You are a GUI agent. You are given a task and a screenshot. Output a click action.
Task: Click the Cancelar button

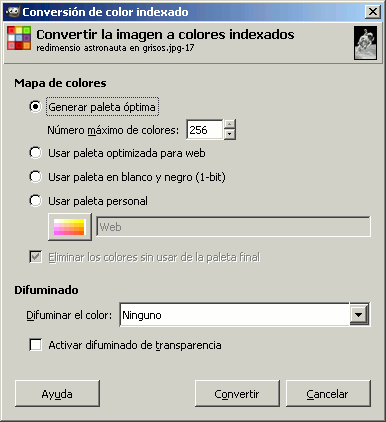point(328,394)
